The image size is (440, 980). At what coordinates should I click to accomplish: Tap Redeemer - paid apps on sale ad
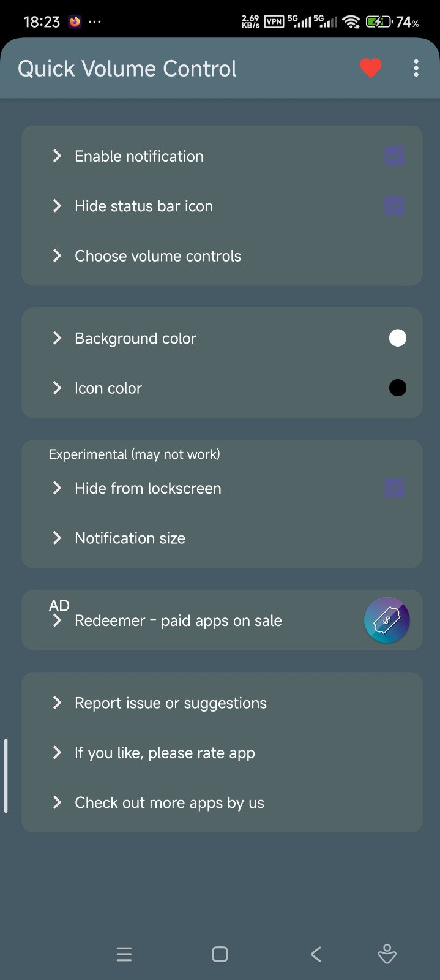pos(178,620)
